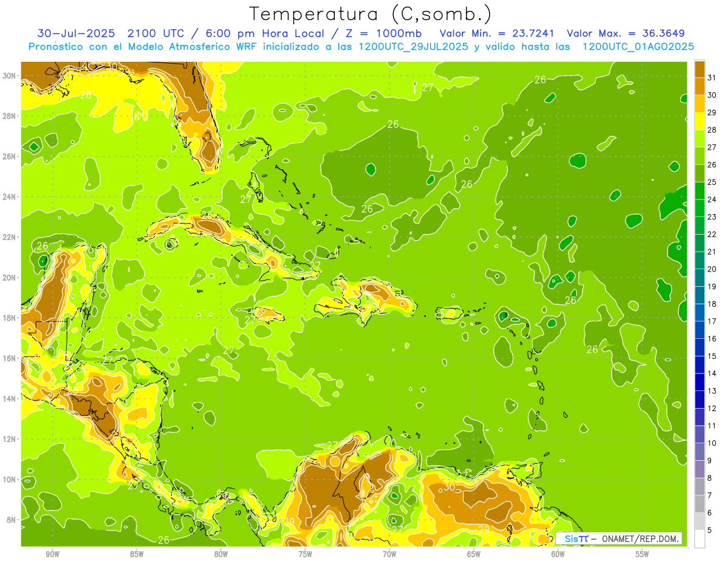Click the color bar label '18'
The image size is (728, 562).
pos(712,304)
